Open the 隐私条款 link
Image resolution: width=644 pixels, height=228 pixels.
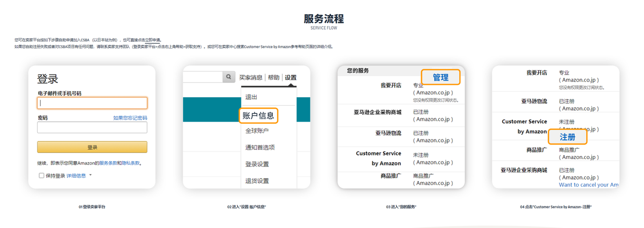point(131,163)
